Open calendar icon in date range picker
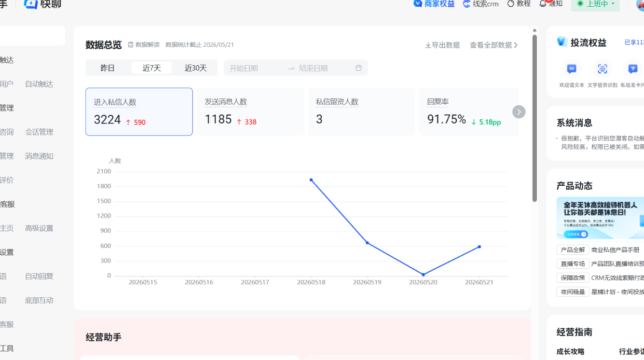The image size is (644, 360). (x=358, y=68)
